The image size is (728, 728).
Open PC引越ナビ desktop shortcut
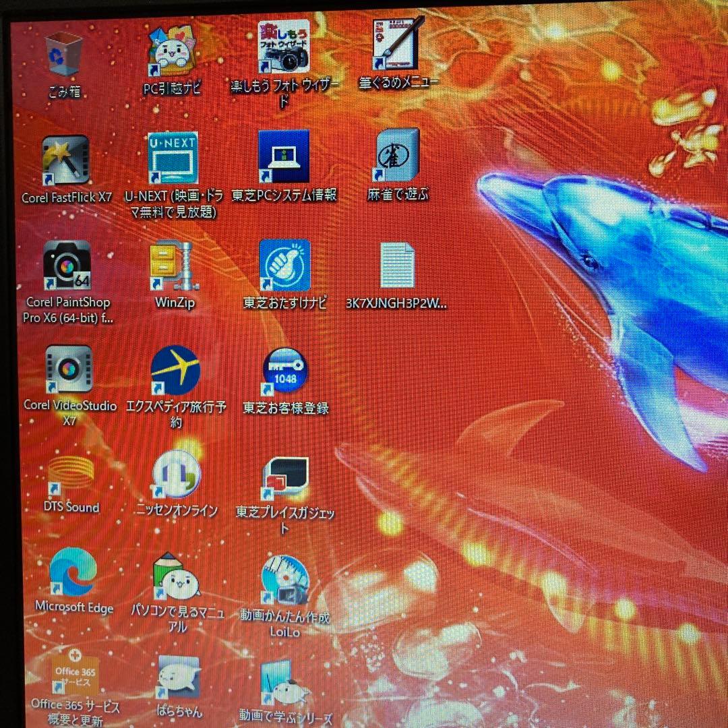[172, 51]
